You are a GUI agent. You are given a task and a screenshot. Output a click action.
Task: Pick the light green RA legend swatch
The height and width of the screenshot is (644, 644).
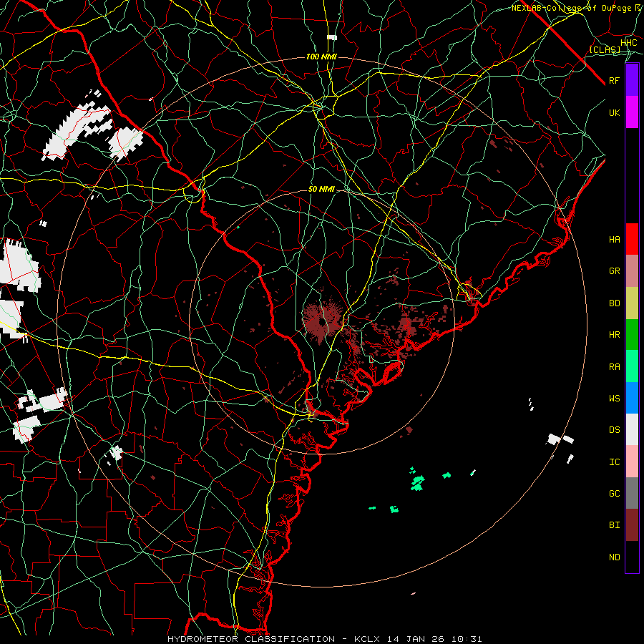(x=632, y=366)
